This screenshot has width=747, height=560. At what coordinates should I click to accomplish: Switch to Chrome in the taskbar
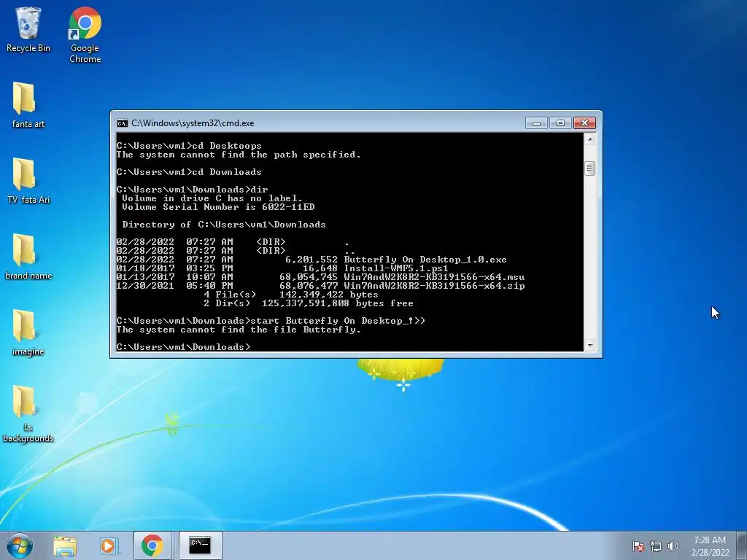point(152,545)
